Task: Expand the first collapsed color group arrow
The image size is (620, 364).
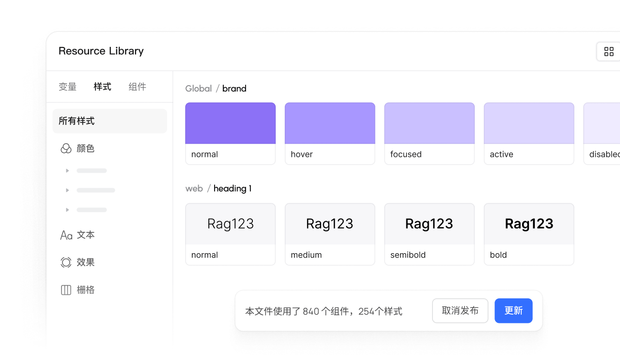Action: point(67,170)
